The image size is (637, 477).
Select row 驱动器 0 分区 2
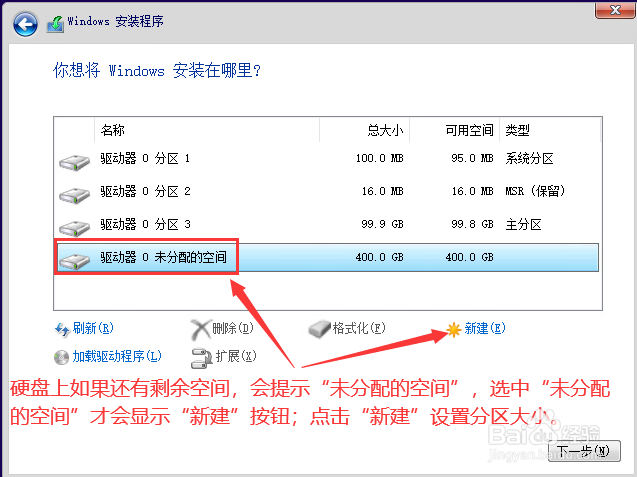(327, 191)
